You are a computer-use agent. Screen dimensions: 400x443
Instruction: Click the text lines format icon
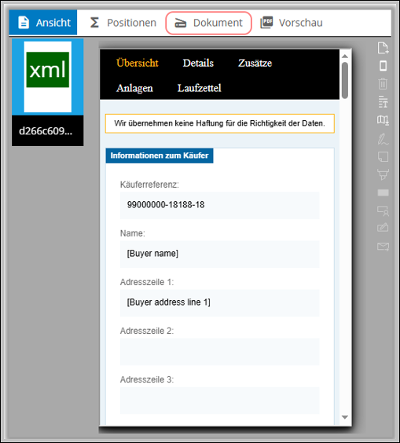[383, 102]
